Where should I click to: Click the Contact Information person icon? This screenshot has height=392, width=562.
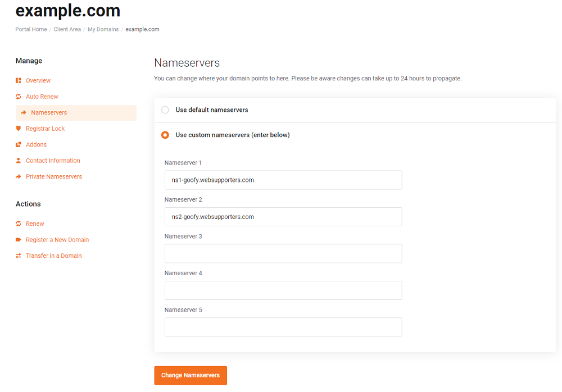[19, 161]
